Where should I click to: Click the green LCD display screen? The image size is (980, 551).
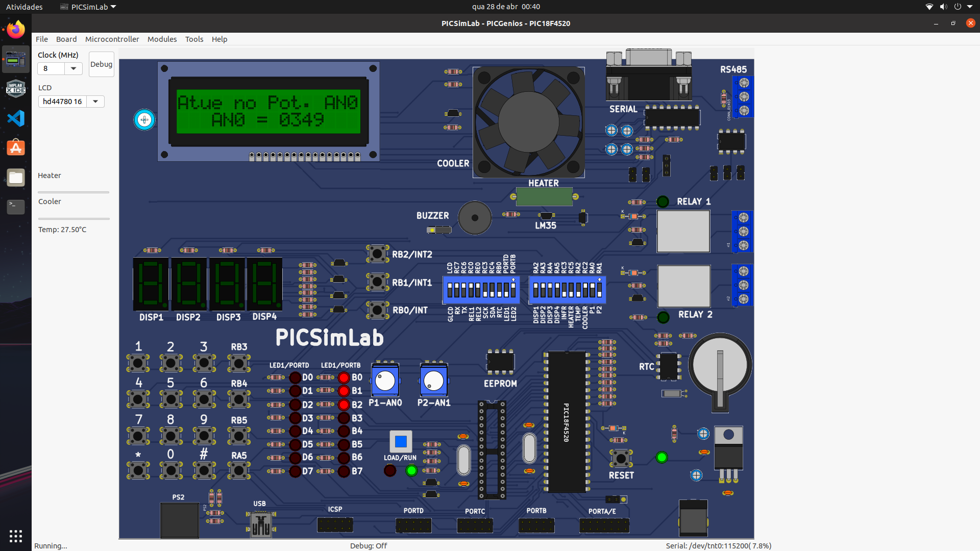[x=268, y=111]
